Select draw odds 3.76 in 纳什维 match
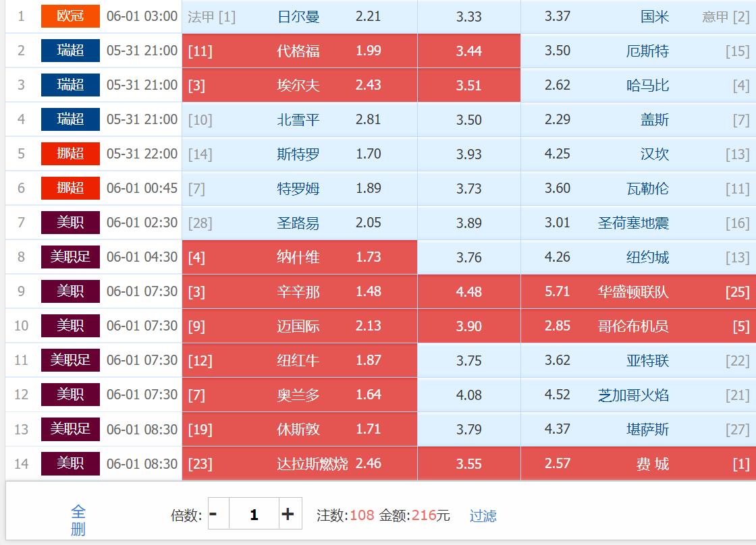 [469, 257]
